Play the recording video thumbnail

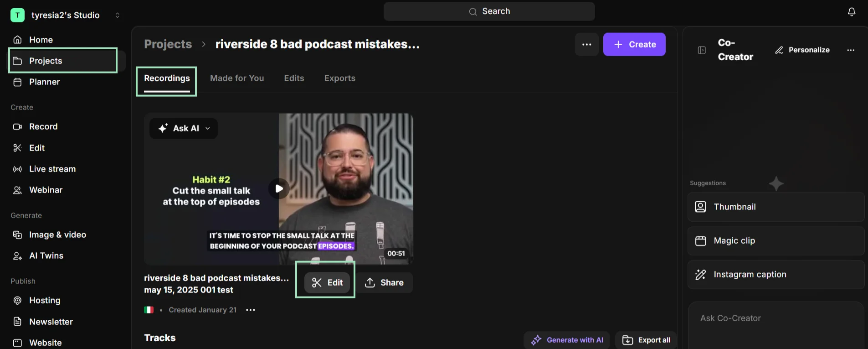279,188
